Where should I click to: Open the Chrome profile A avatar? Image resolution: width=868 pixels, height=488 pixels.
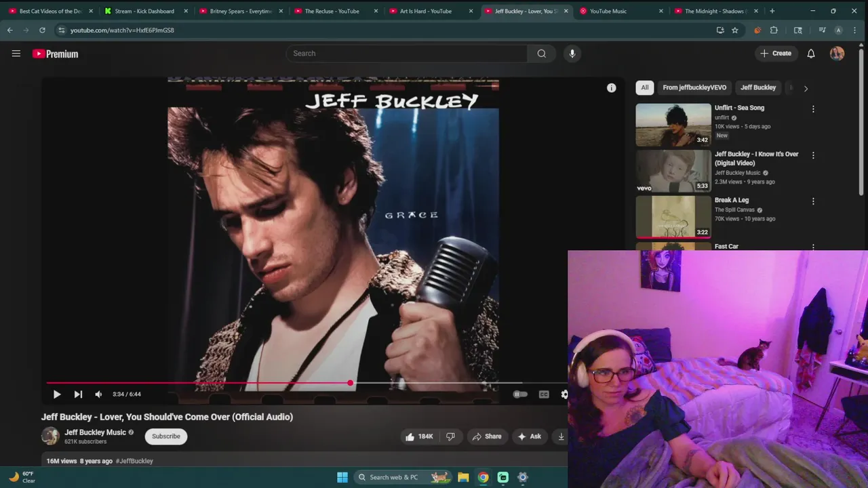pyautogui.click(x=839, y=30)
